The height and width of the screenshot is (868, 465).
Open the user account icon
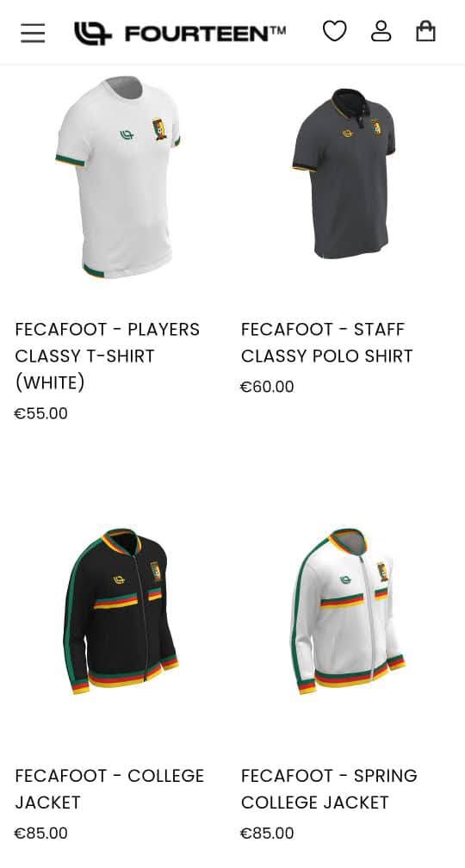pos(381,31)
